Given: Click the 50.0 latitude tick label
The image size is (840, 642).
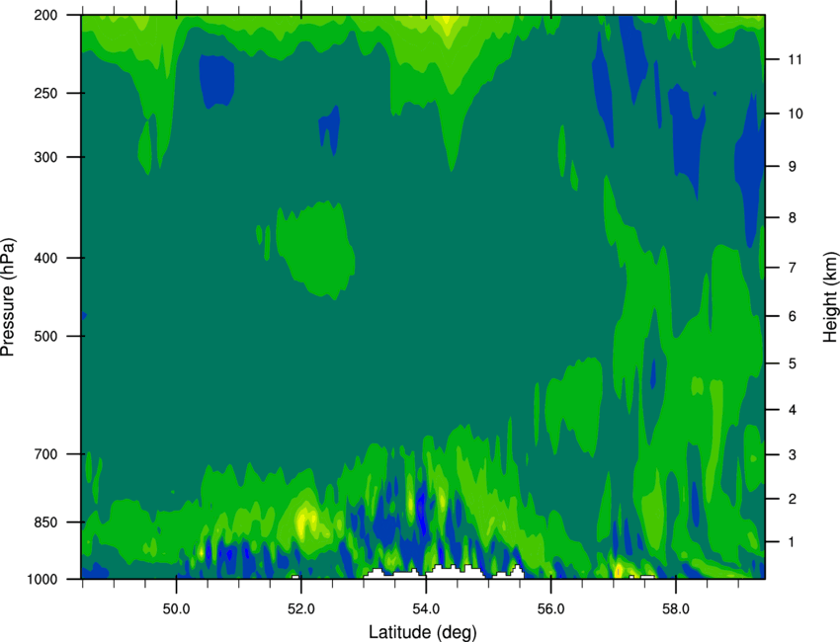Looking at the screenshot, I should pos(176,609).
